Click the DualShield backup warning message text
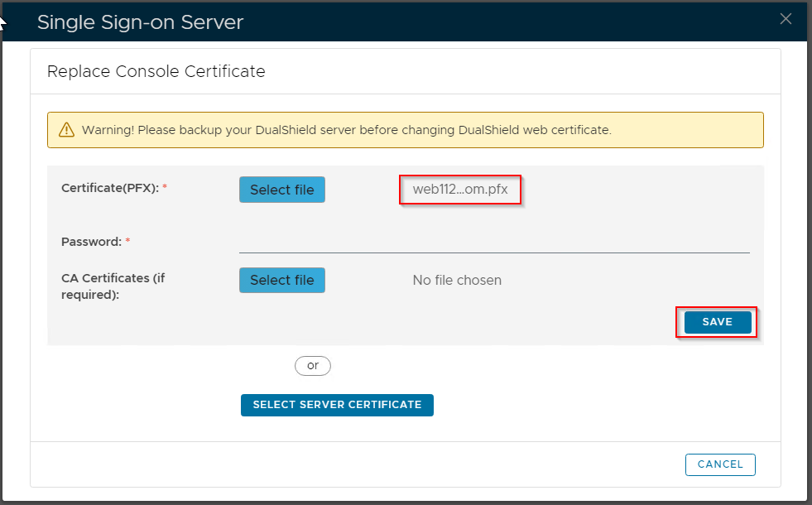 346,130
